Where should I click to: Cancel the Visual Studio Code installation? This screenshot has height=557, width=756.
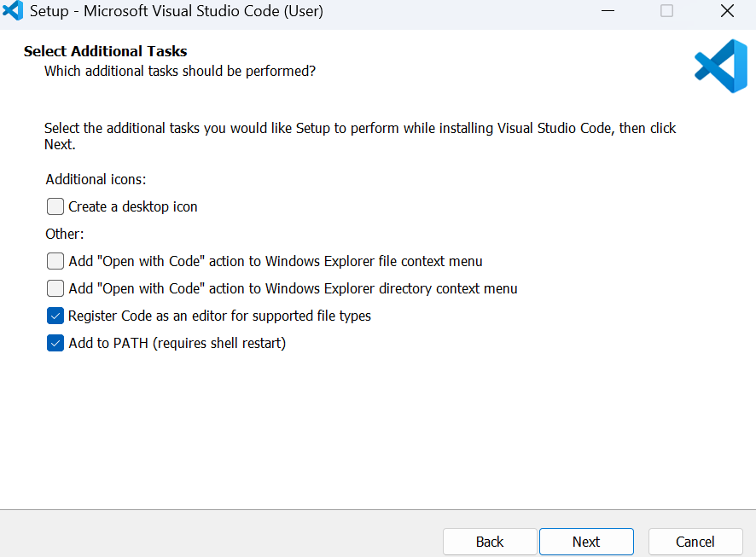click(695, 542)
